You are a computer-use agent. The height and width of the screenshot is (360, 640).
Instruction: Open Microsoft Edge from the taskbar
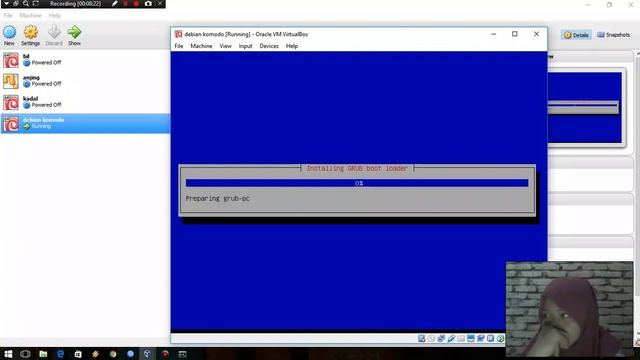(x=61, y=354)
